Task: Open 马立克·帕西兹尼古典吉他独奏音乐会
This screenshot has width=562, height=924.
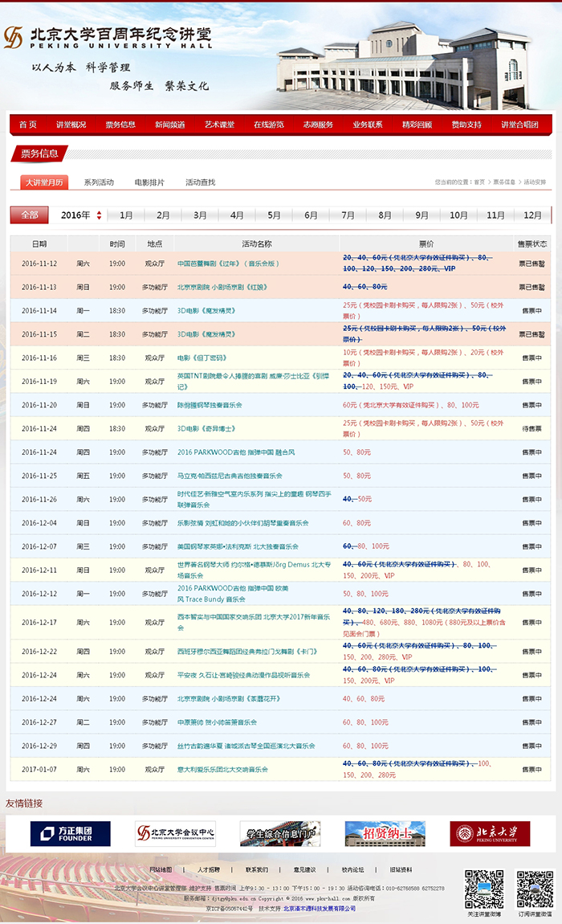Action: point(230,476)
